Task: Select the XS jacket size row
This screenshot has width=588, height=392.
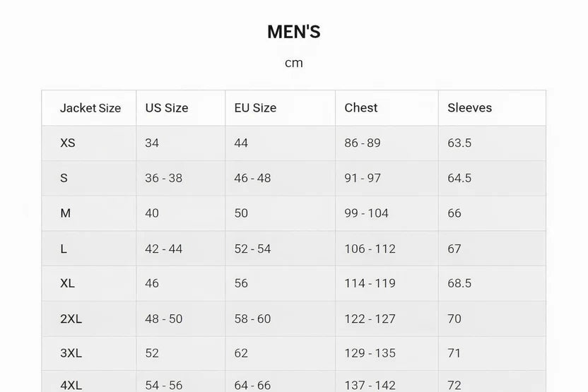Action: (x=68, y=143)
